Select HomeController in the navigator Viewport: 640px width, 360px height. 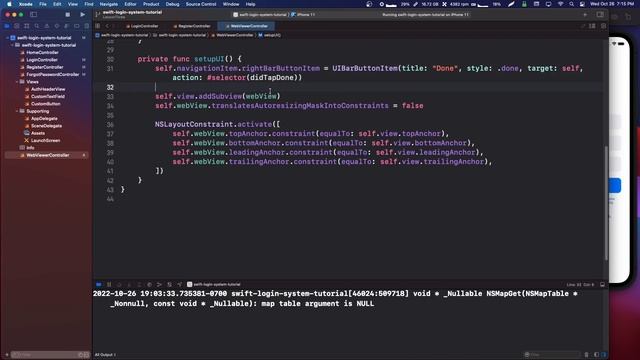[x=42, y=52]
